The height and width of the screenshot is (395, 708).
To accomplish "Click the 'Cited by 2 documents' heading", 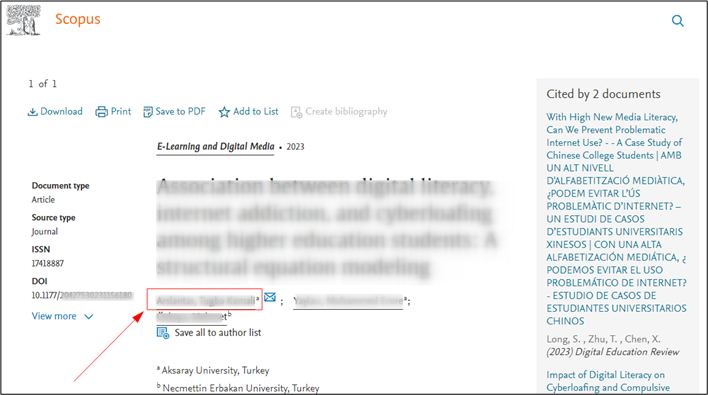I will pos(603,94).
